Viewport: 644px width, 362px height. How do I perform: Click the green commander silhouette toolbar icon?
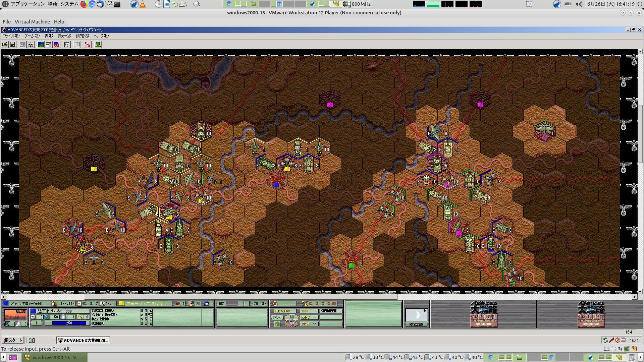point(98,45)
